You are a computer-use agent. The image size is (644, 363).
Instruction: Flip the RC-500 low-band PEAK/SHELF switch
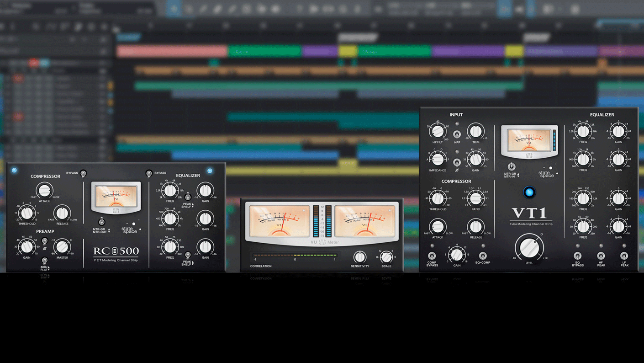[x=188, y=255]
